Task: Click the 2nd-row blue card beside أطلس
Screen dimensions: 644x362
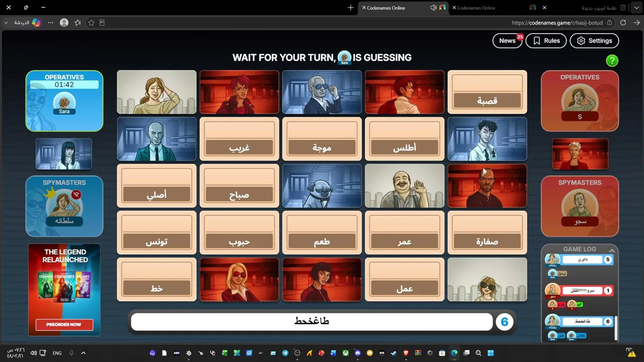Action: [487, 139]
